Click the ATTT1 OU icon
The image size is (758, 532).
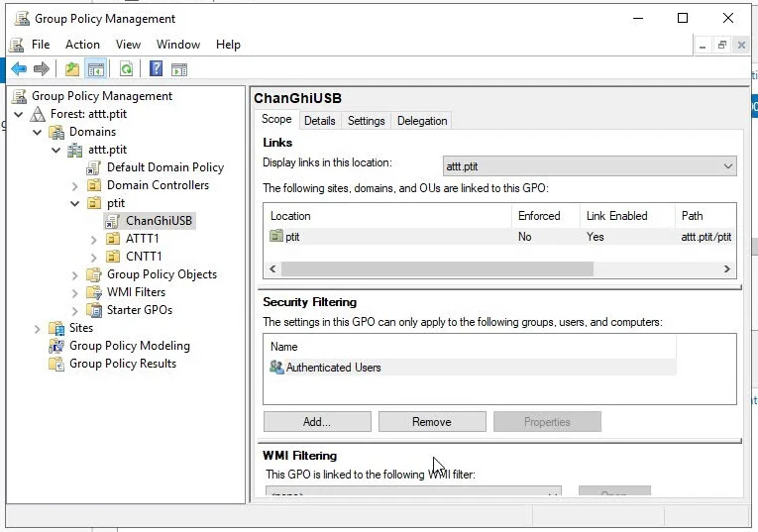pos(113,239)
